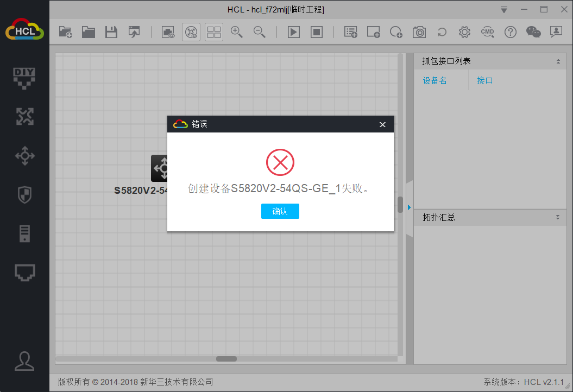
Task: Click the WeChat icon in toolbar
Action: coord(533,32)
